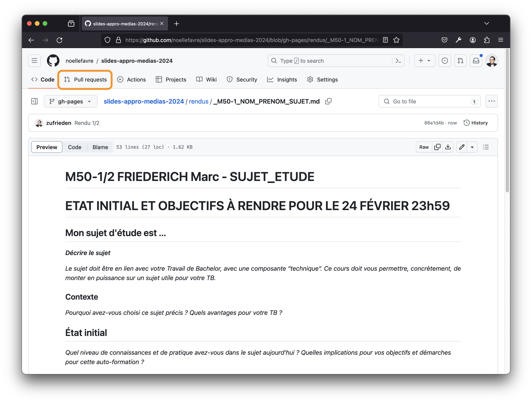This screenshot has height=403, width=532.
Task: Click the GitHub logo home icon
Action: 53,61
